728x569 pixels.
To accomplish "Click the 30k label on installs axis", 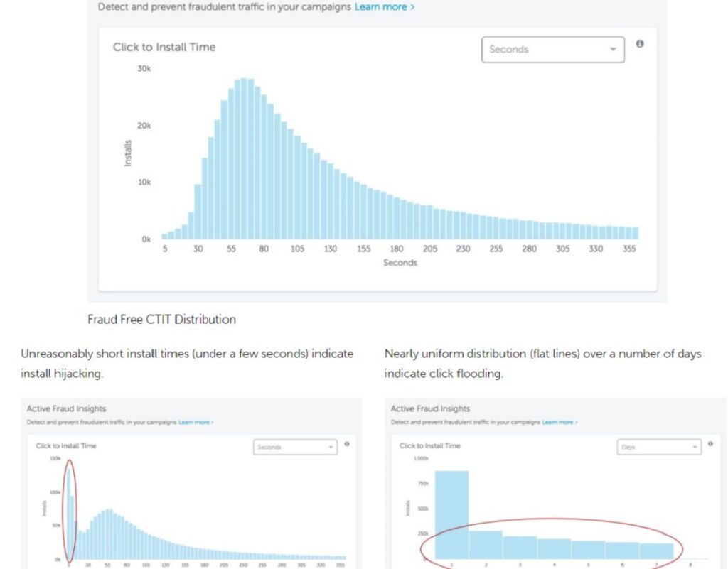I will (144, 69).
